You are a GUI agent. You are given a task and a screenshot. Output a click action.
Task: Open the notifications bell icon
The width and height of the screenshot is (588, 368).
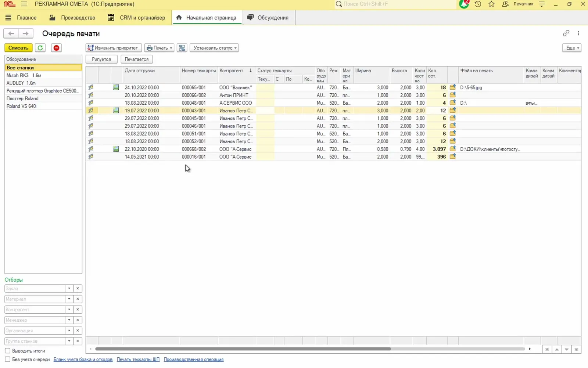pyautogui.click(x=464, y=4)
